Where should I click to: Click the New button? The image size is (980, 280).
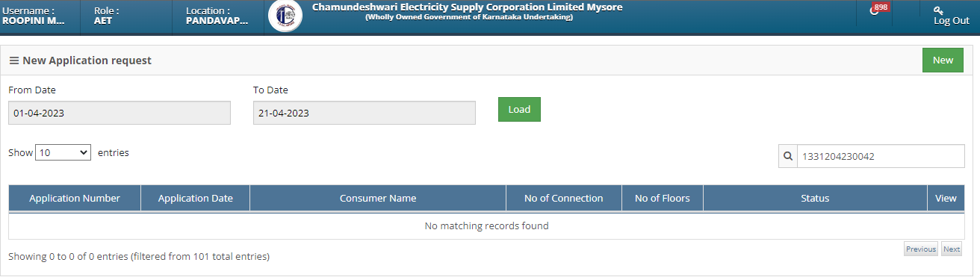pos(943,60)
